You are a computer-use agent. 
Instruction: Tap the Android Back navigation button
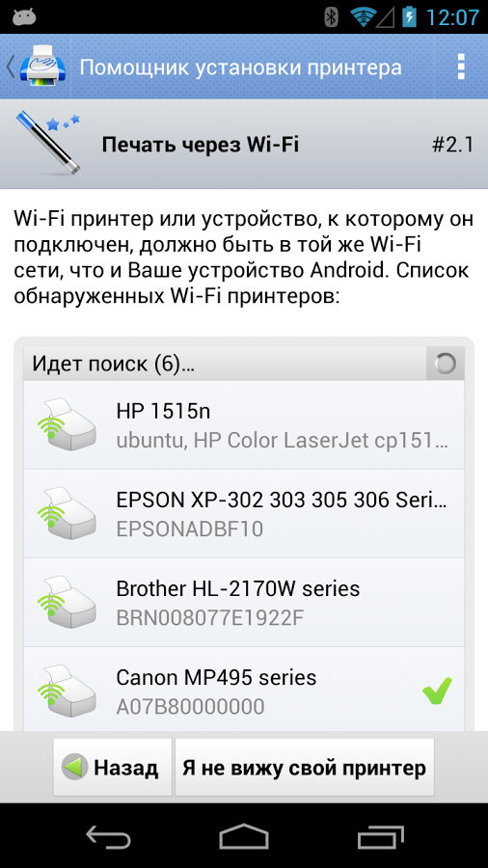[108, 836]
